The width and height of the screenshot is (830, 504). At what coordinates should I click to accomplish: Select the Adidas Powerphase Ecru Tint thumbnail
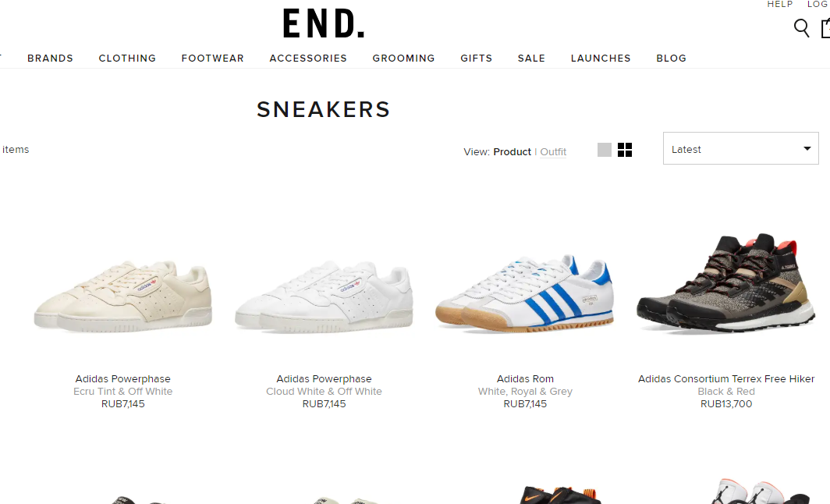[122, 296]
